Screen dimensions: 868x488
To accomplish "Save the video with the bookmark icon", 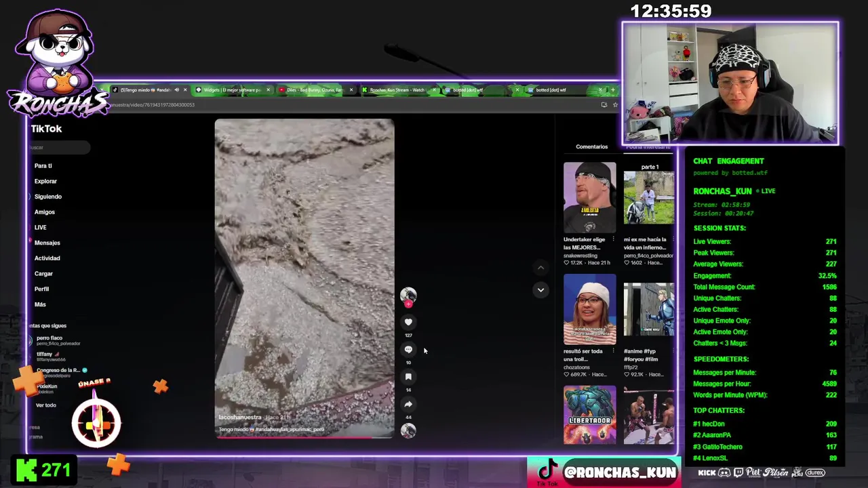I will click(x=408, y=376).
